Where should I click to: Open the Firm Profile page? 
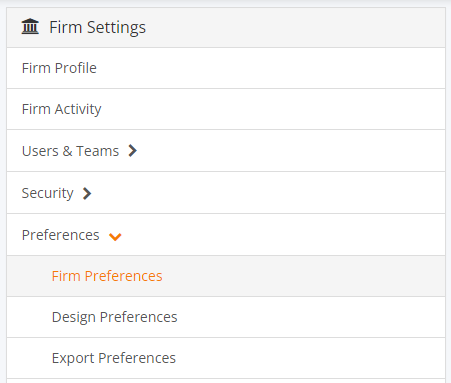(x=59, y=68)
